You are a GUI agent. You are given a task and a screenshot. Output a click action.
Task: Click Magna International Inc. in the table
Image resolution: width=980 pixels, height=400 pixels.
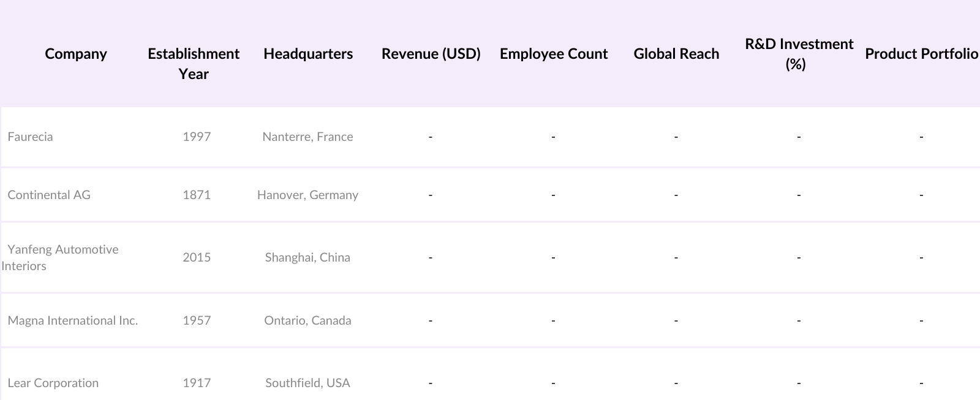click(73, 320)
